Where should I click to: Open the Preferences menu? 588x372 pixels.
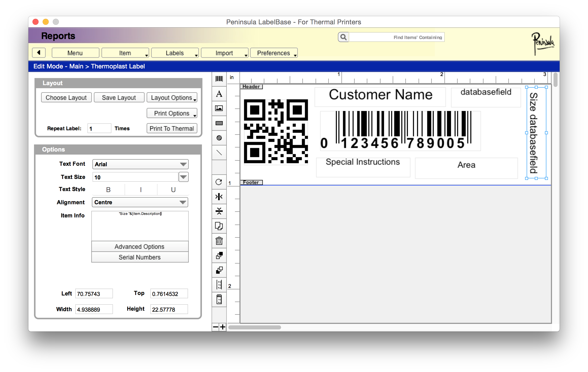274,53
